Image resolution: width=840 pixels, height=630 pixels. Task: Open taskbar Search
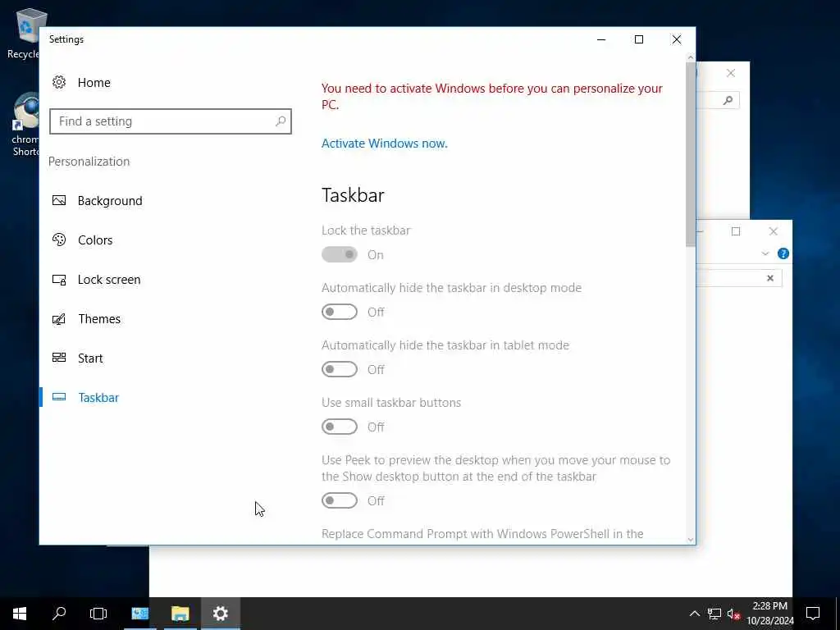coord(59,614)
